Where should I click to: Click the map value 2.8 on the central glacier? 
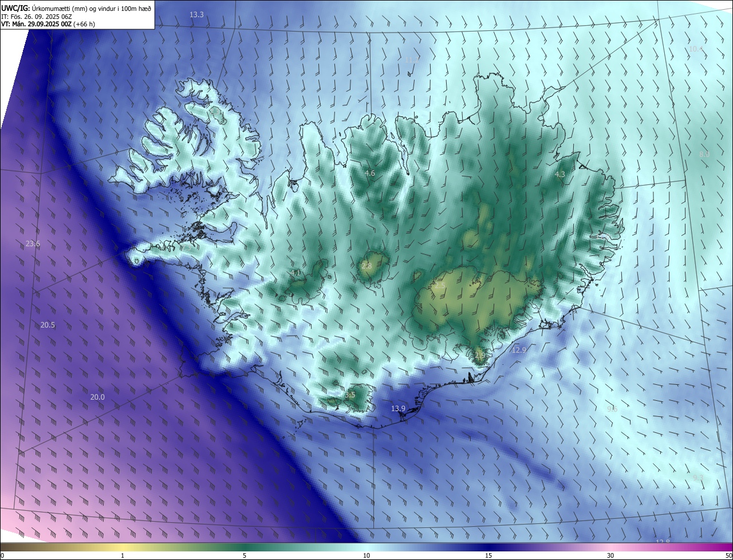pos(366,266)
